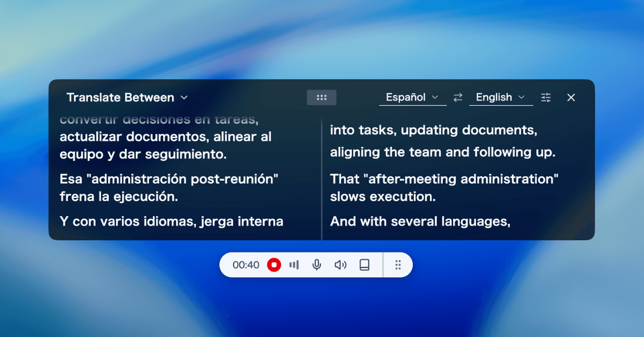Expand the Translate Between mode selector
The height and width of the screenshot is (337, 644).
(184, 97)
